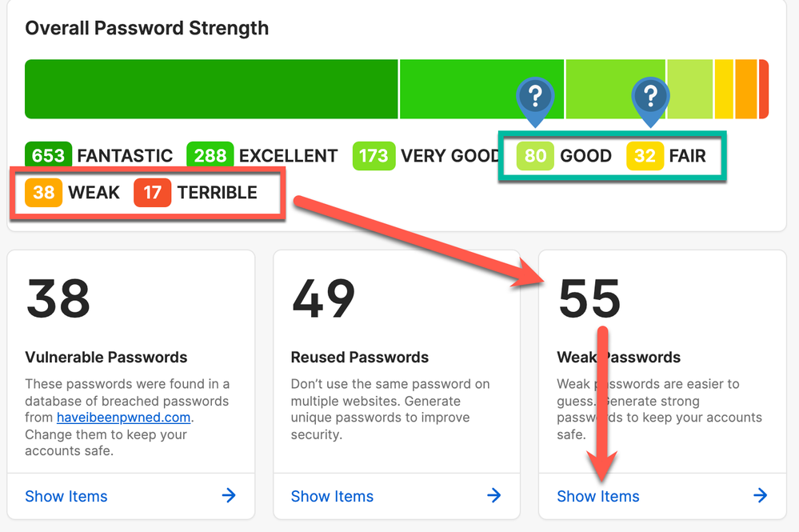Show Items for Weak Passwords

point(598,497)
